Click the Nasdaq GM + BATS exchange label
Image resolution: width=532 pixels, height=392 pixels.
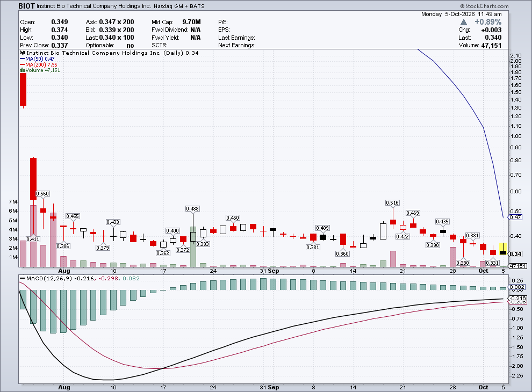click(x=179, y=6)
